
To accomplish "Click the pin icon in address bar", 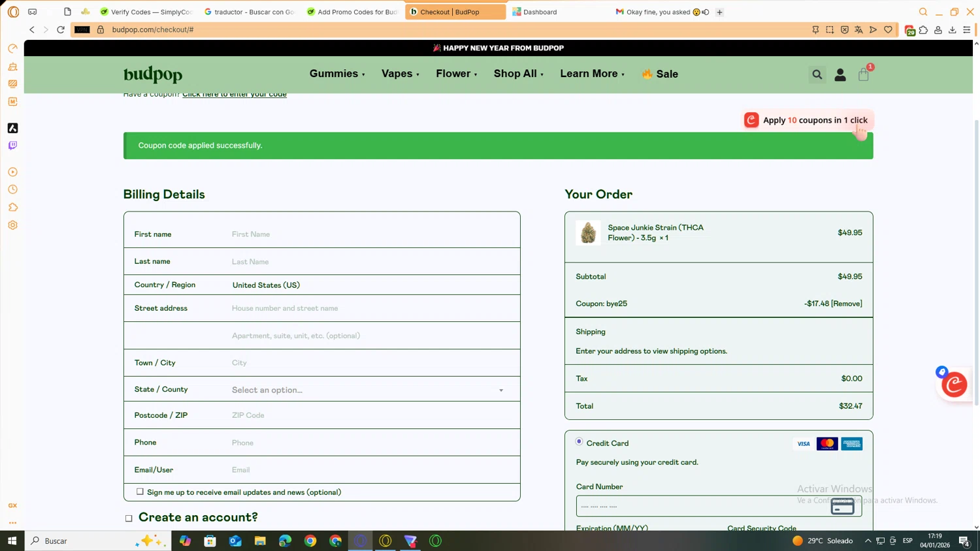I will click(815, 29).
